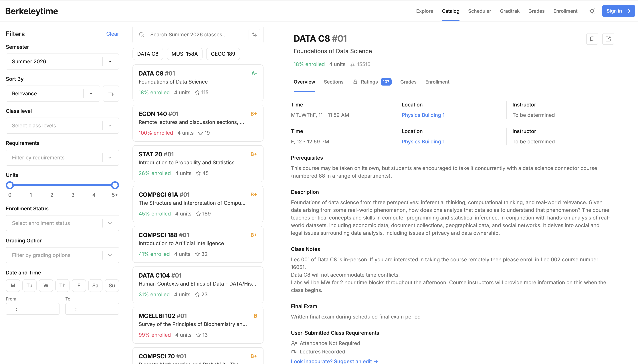Toggle Monday day filter
This screenshot has height=364, width=638.
tap(13, 286)
